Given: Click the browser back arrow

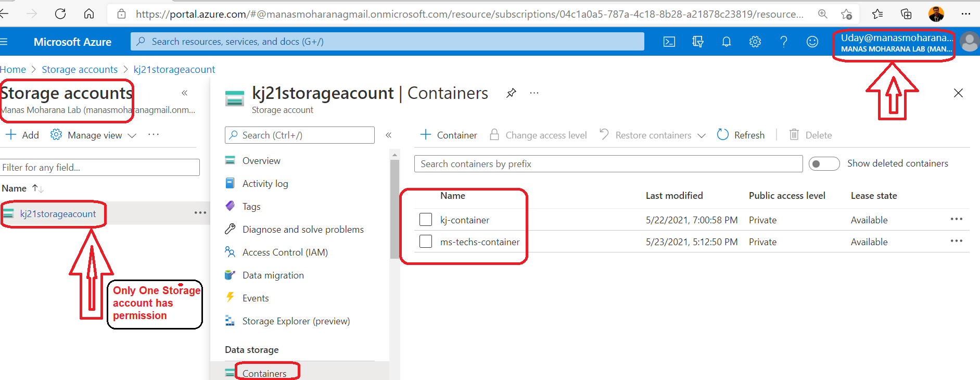Looking at the screenshot, I should (x=4, y=14).
